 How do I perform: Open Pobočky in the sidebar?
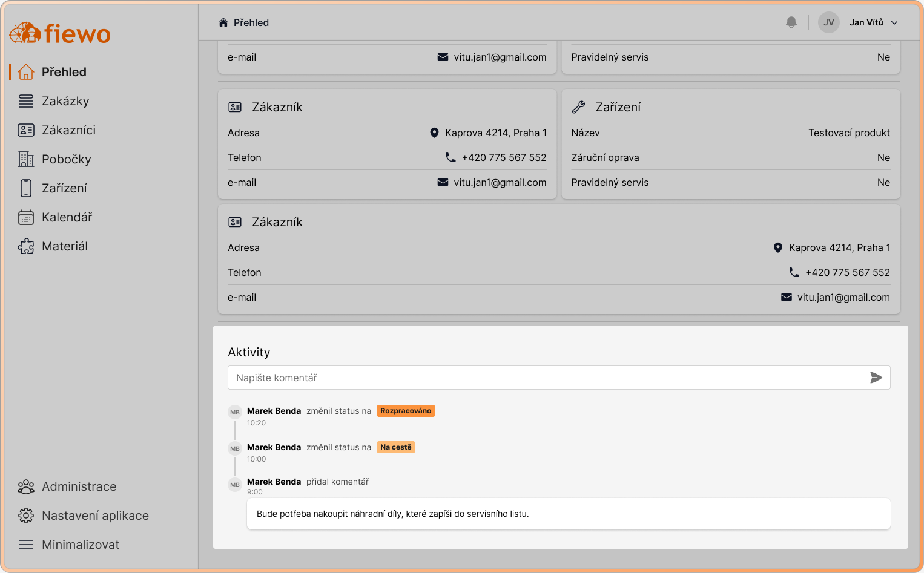point(66,159)
